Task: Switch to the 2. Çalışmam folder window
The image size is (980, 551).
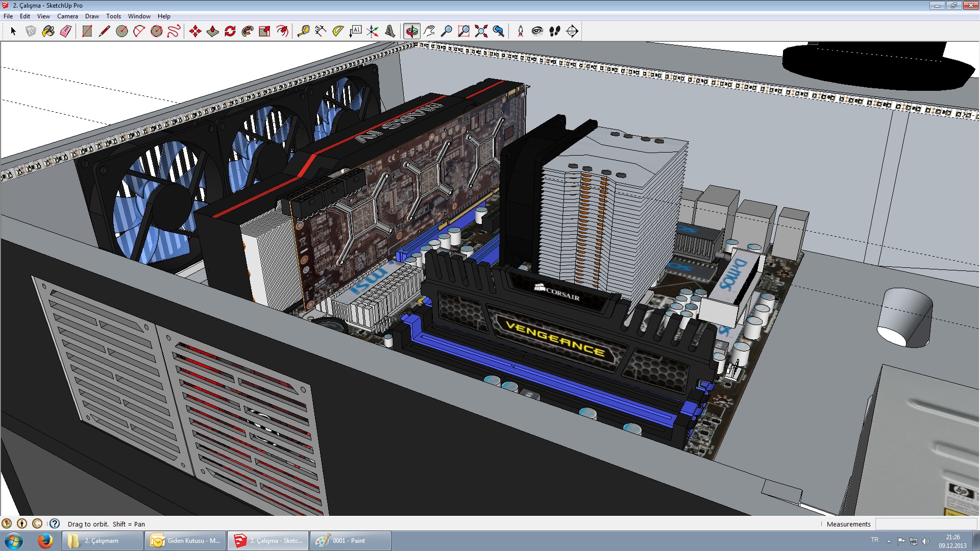Action: click(103, 541)
